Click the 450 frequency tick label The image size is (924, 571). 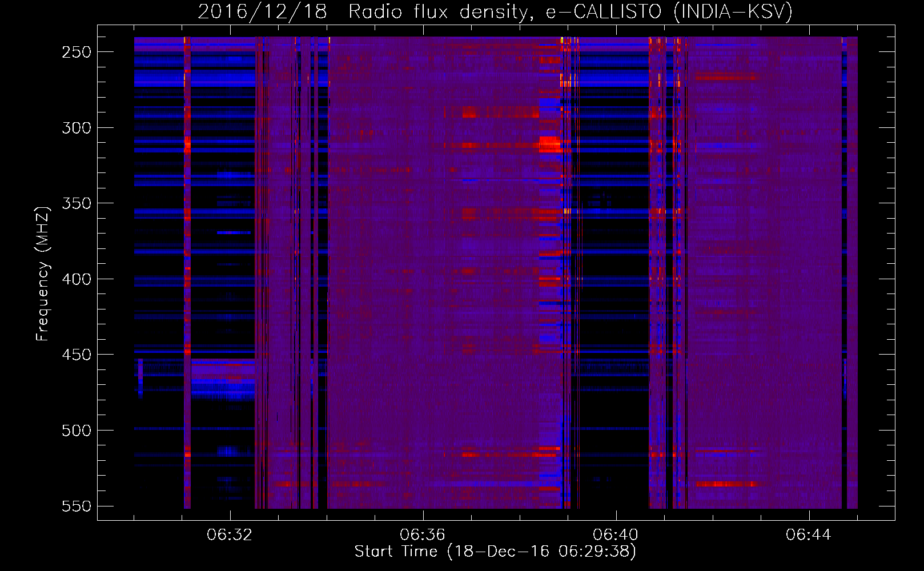click(x=77, y=355)
